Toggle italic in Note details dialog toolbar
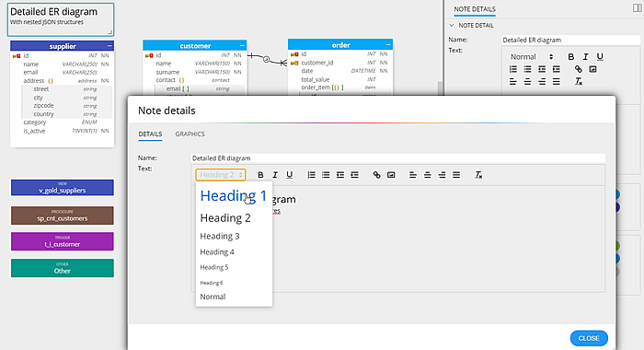Viewport: 644px width, 350px height. 275,175
